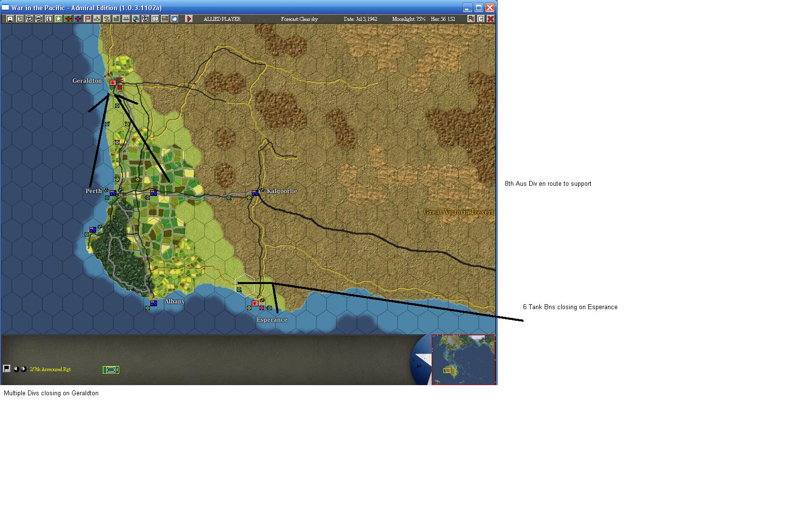
Task: Click the Perth city label
Action: pos(94,191)
